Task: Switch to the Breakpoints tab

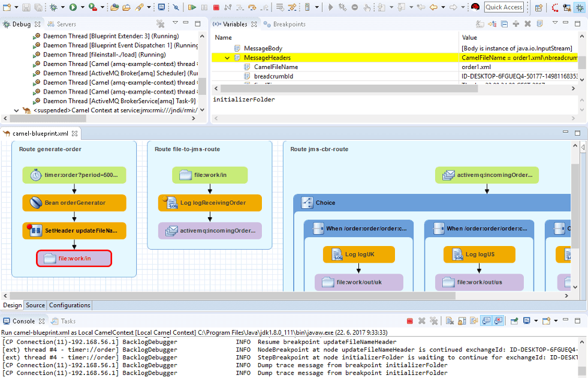Action: (288, 24)
